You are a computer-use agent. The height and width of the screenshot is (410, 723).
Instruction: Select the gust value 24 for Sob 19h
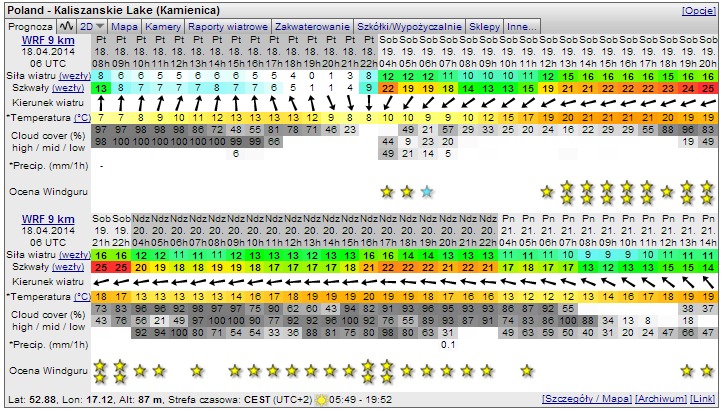pos(688,88)
